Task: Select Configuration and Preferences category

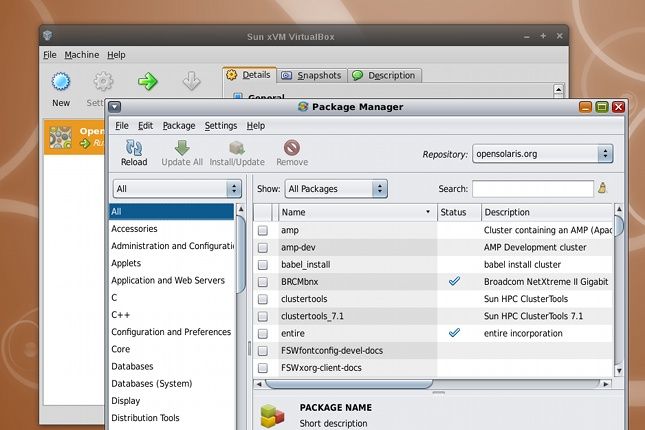Action: click(171, 332)
